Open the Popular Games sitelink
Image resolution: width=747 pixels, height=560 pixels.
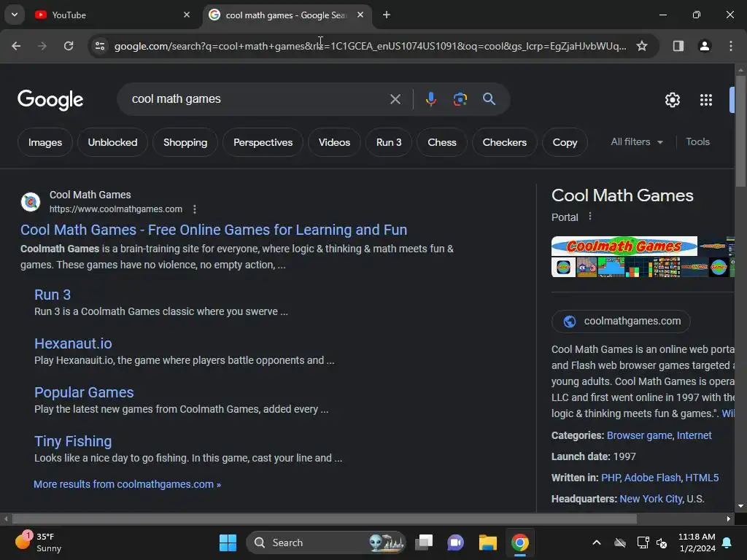point(84,392)
